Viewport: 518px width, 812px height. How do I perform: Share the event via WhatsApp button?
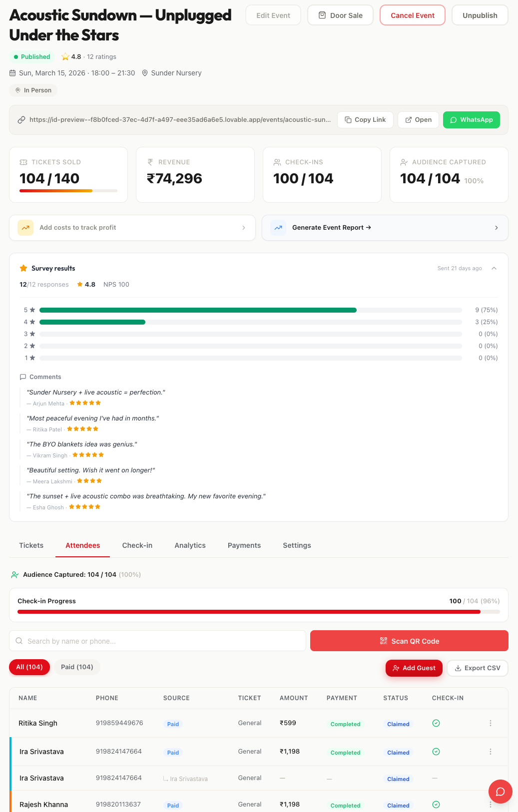[471, 120]
